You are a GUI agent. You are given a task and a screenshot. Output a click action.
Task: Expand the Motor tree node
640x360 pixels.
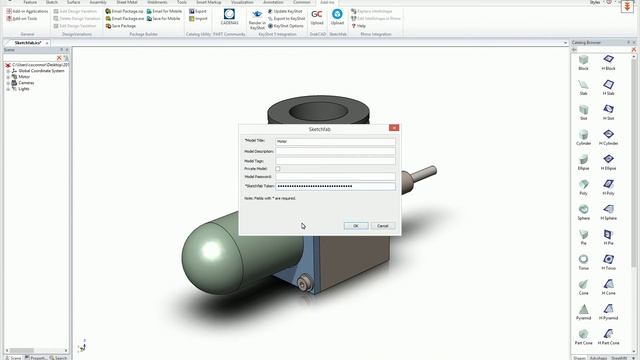coord(8,77)
